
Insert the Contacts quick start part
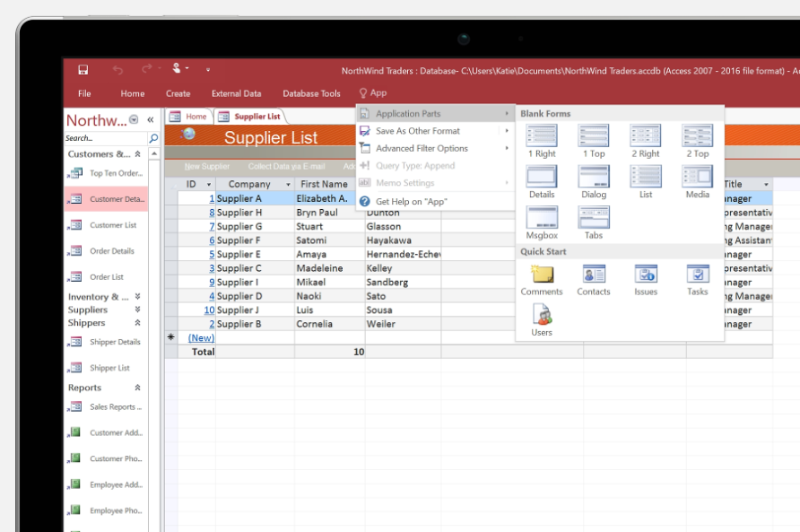tap(594, 280)
